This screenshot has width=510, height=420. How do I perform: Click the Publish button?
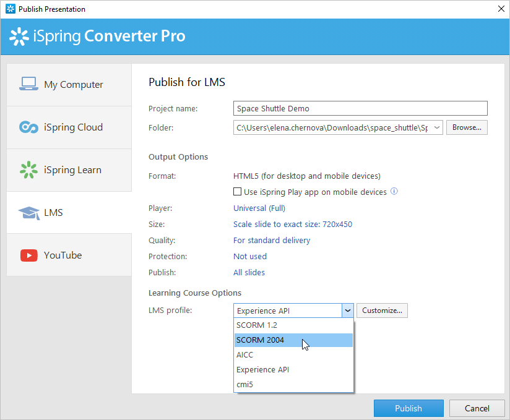408,408
